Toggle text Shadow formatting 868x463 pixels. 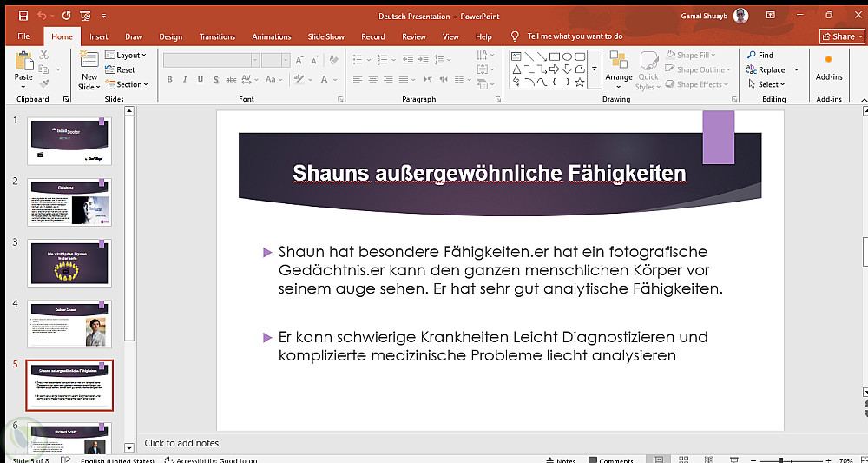click(x=216, y=80)
